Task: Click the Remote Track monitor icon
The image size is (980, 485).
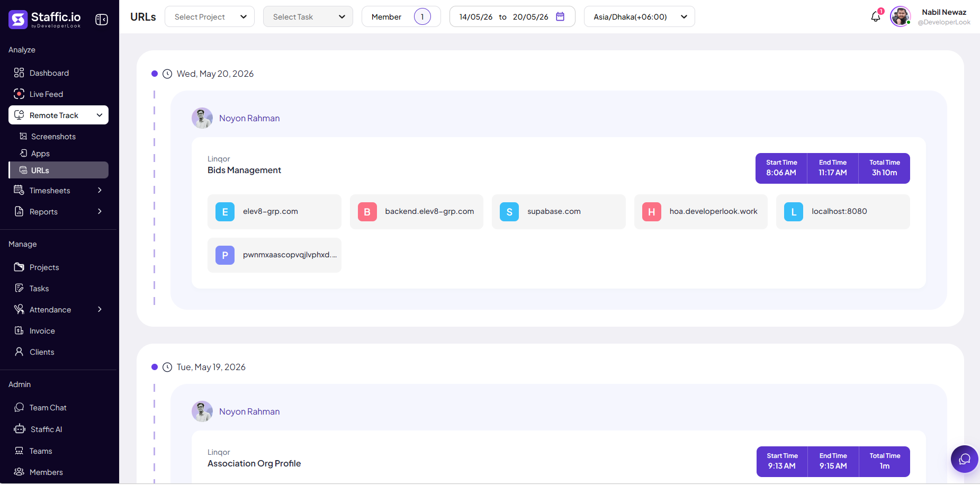Action: pyautogui.click(x=19, y=115)
